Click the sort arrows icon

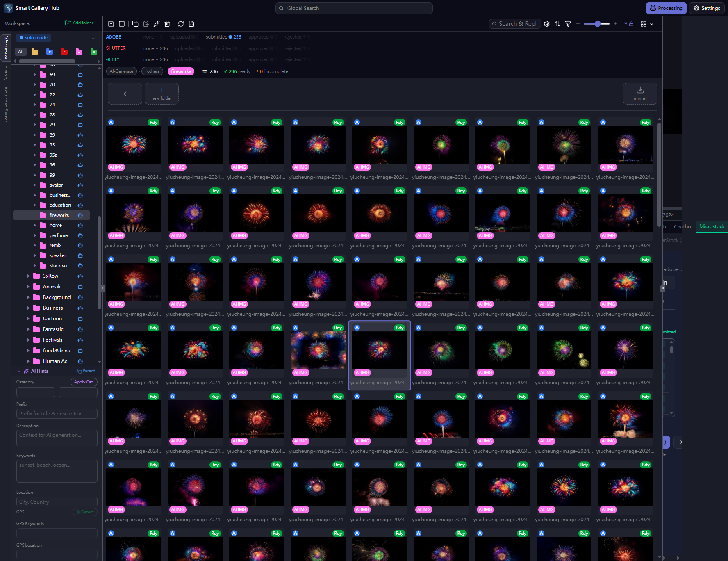(x=557, y=24)
